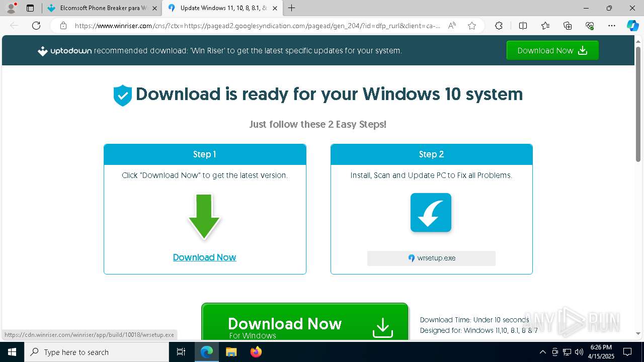644x362 pixels.
Task: Click the page vertical scrollbar thumb
Action: pos(638,104)
